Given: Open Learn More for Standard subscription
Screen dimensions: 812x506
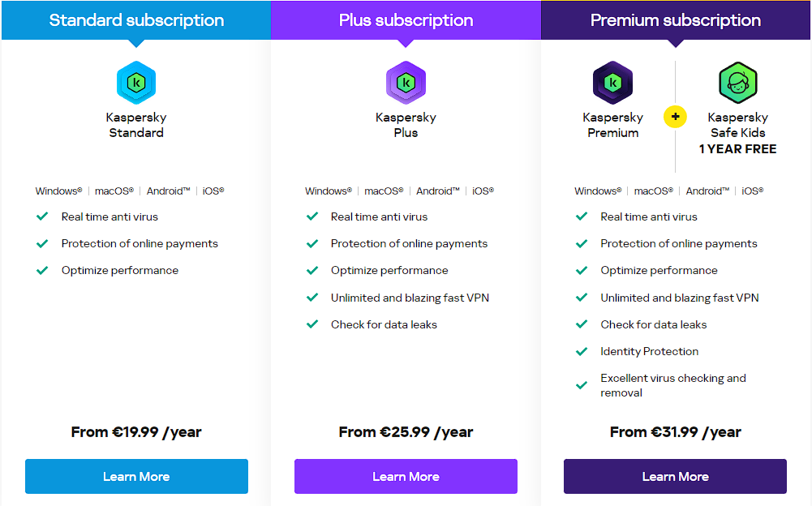Looking at the screenshot, I should pyautogui.click(x=136, y=477).
